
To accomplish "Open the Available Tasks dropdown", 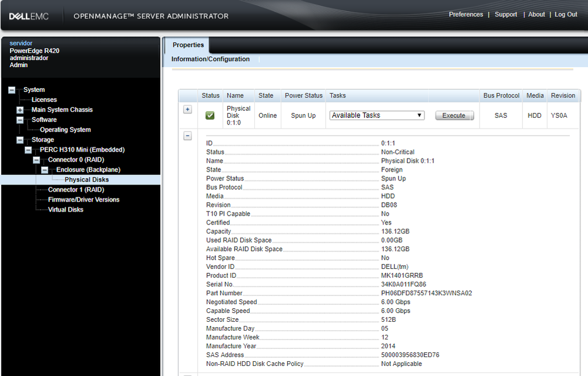I will [x=377, y=116].
